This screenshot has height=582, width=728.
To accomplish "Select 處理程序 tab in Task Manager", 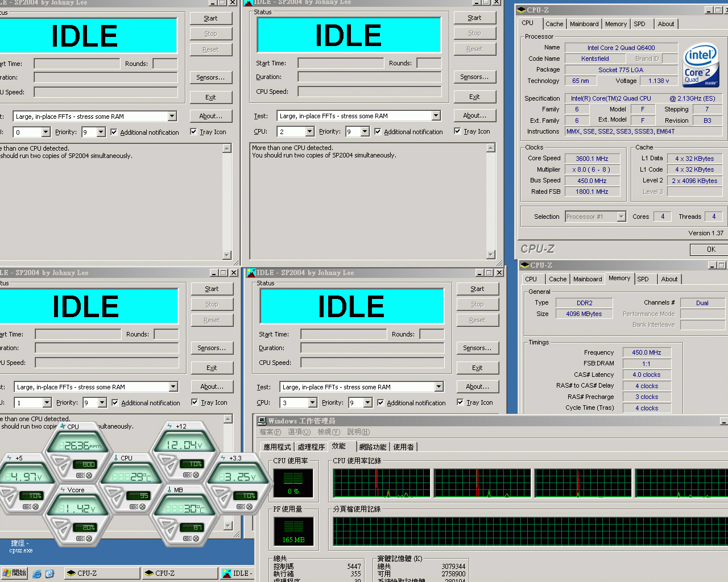I will (311, 447).
